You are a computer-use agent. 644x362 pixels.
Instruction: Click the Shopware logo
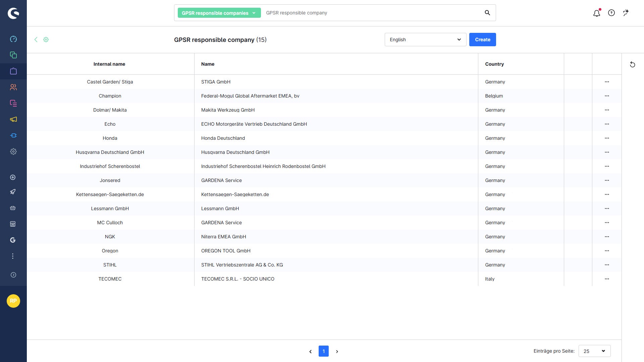click(13, 13)
